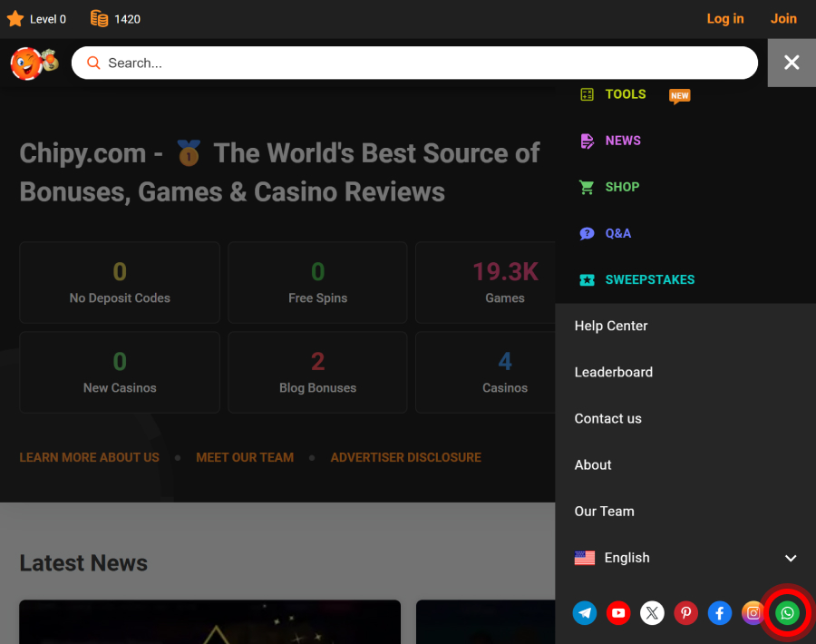Open the WhatsApp social icon
This screenshot has width=816, height=644.
pyautogui.click(x=787, y=613)
